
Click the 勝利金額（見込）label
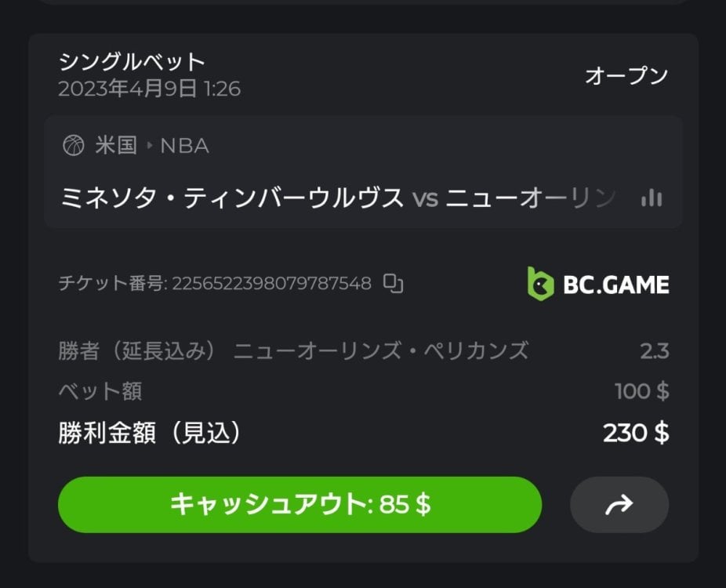pyautogui.click(x=149, y=433)
